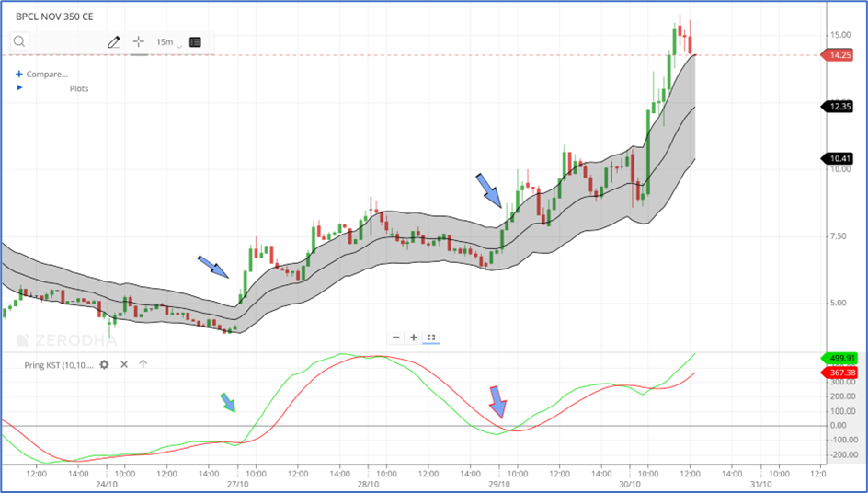Zoom out chart with minus button
The image size is (868, 493).
coord(395,338)
